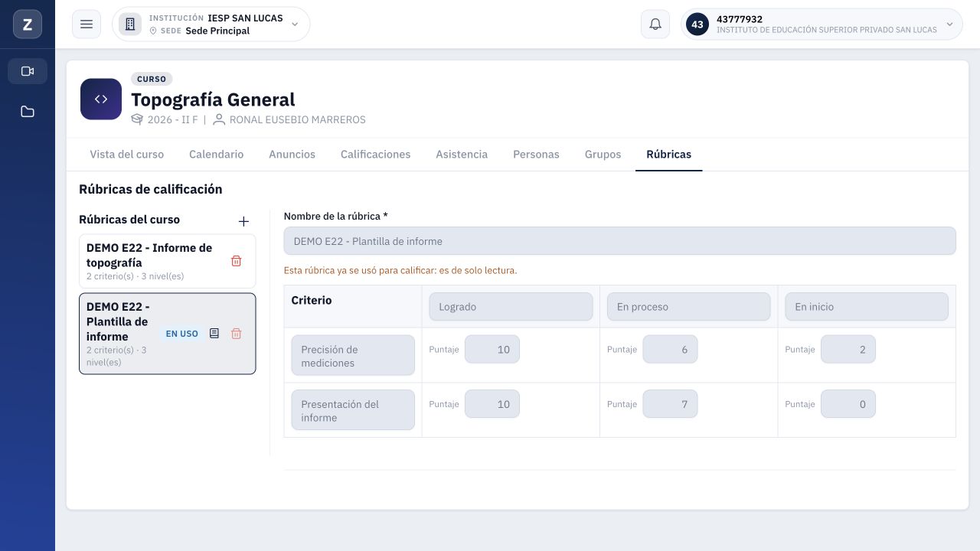980x551 pixels.
Task: Click the EN USO badge
Action: pyautogui.click(x=182, y=334)
